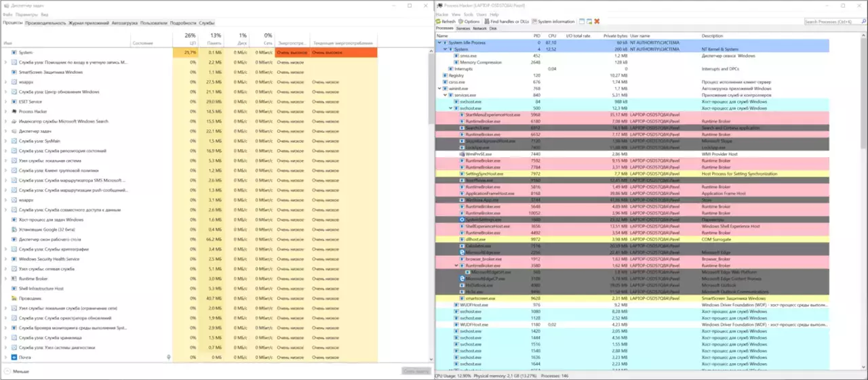Click the Refresh toolbar icon in Process Hacker
Viewport: 868px width, 380px height.
point(438,22)
